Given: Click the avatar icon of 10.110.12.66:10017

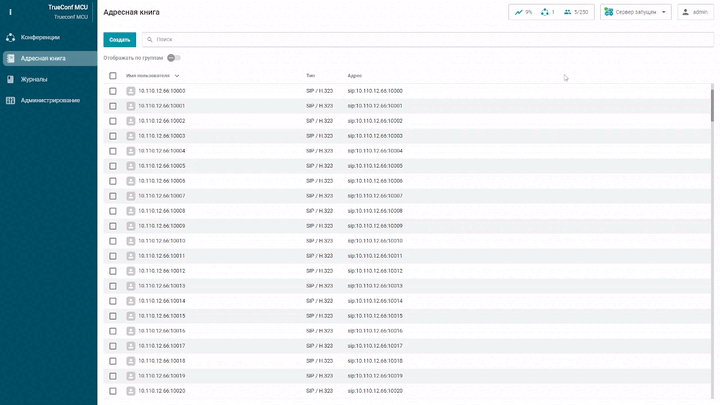Looking at the screenshot, I should 131,346.
